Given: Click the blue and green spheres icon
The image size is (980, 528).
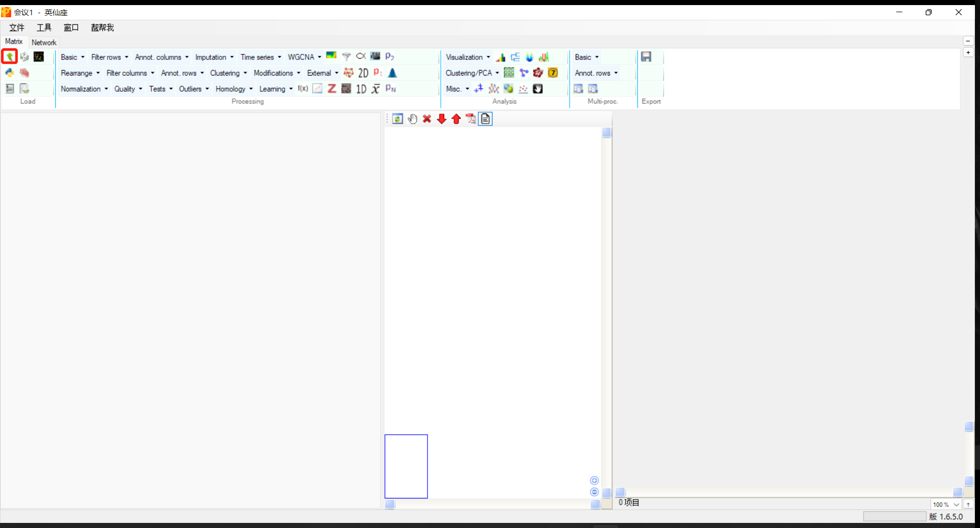Looking at the screenshot, I should click(508, 89).
